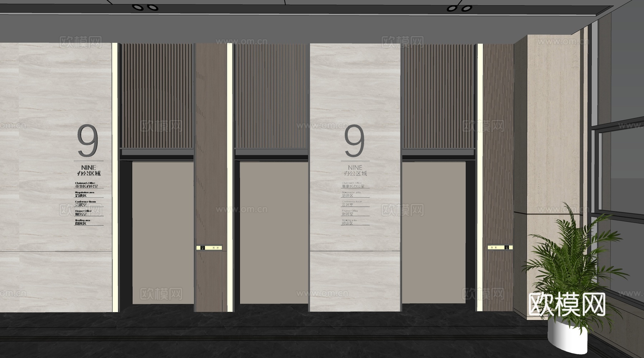Click the large 9 on left wall
Screen dimensions: 644x358
[88, 141]
